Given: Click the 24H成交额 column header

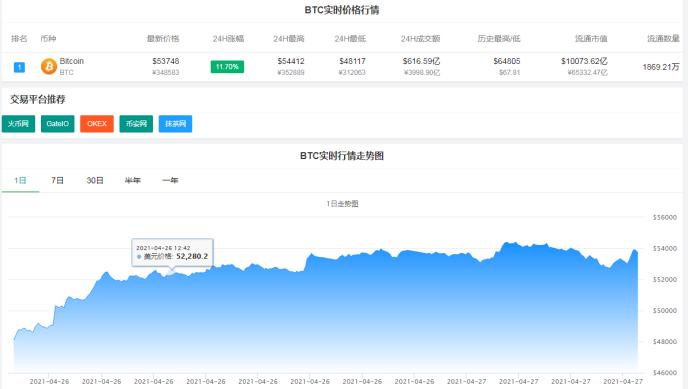Looking at the screenshot, I should coord(420,39).
